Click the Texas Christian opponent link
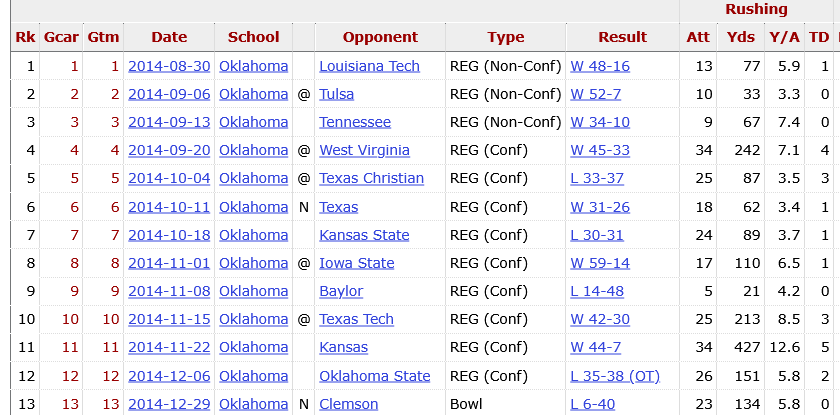Screen dimensions: 840x415 click(371, 178)
